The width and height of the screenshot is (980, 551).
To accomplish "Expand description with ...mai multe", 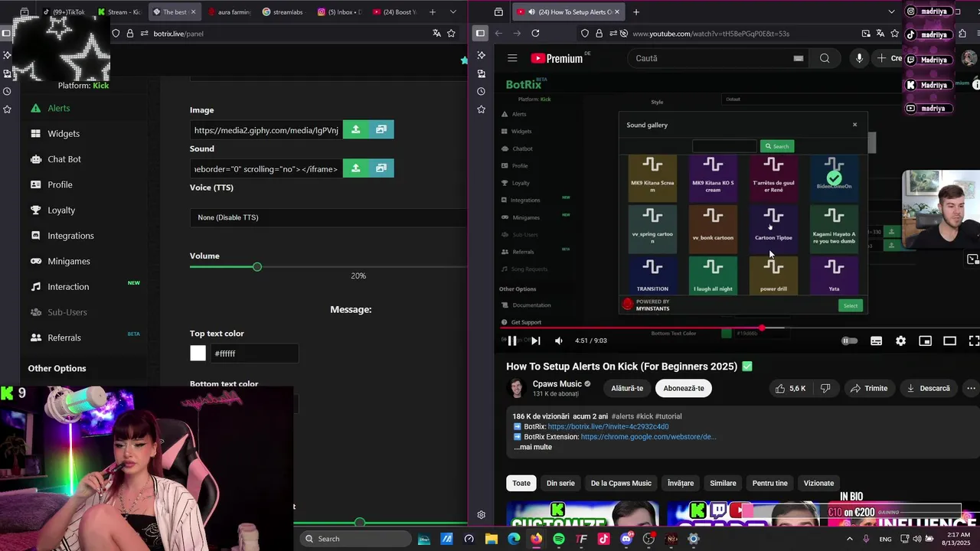I will coord(533,447).
